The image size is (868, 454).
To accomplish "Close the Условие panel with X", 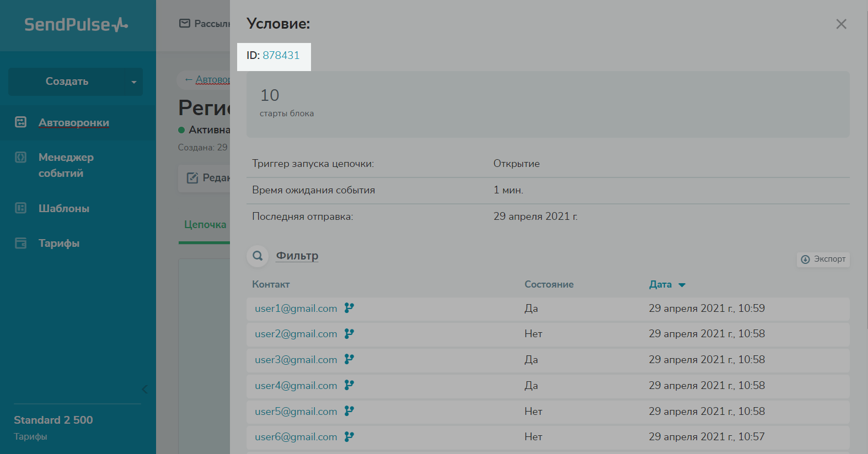I will 841,24.
